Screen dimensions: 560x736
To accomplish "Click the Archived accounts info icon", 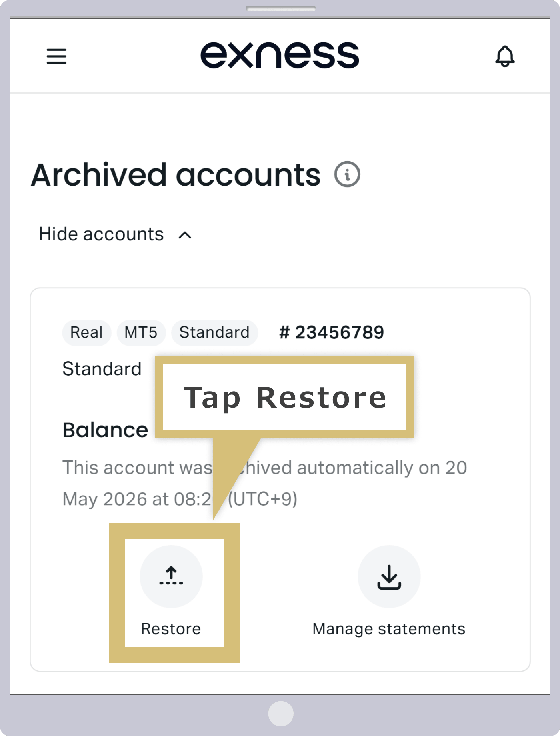I will [347, 174].
